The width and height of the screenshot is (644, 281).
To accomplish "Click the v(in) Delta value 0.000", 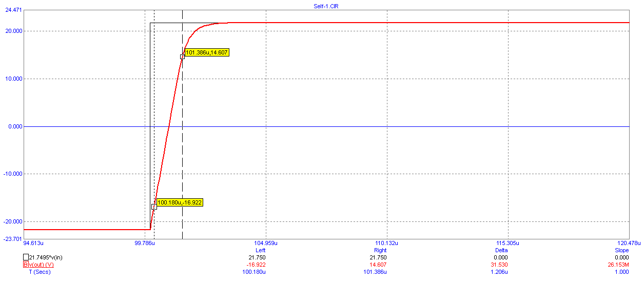I will 501,257.
